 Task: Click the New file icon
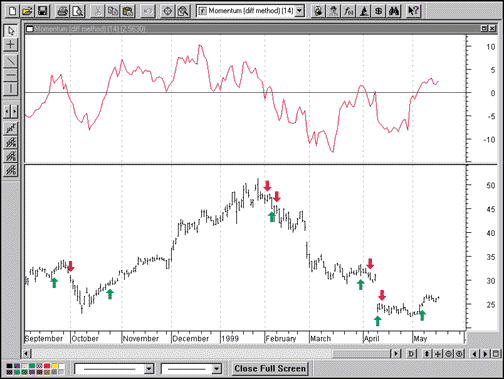[x=12, y=11]
